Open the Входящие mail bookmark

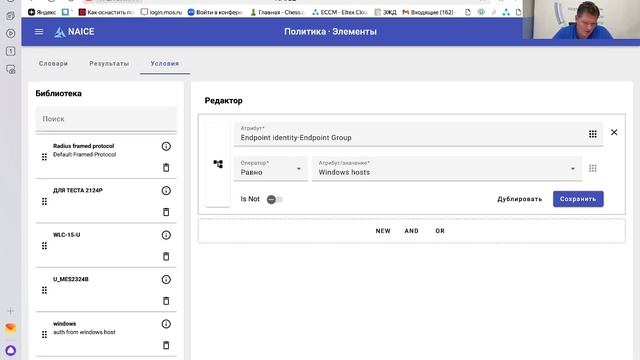pyautogui.click(x=429, y=12)
